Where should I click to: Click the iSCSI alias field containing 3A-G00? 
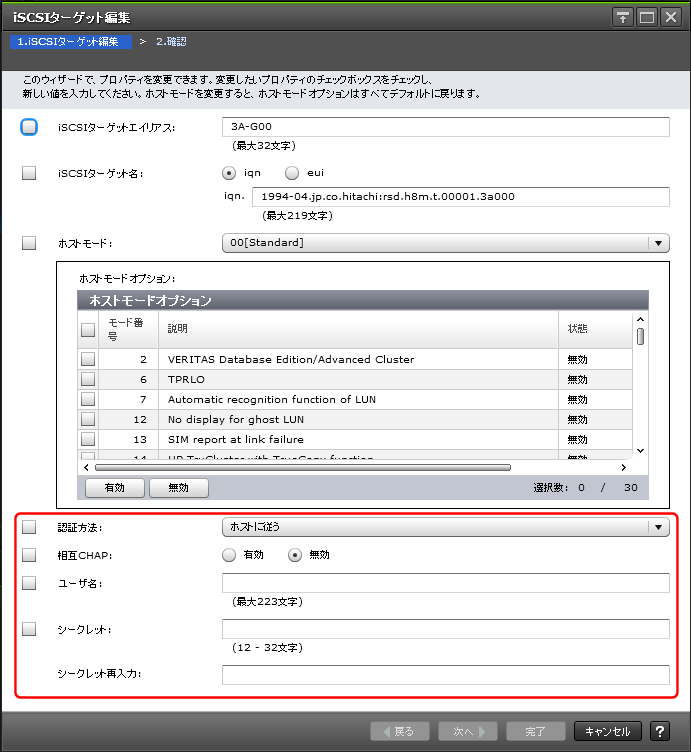[x=445, y=127]
